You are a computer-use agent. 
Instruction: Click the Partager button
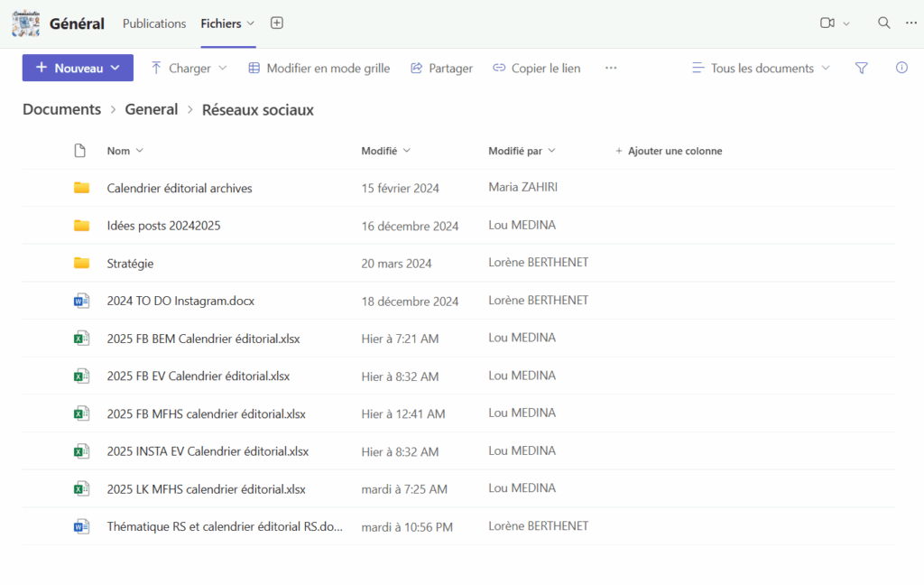[441, 69]
